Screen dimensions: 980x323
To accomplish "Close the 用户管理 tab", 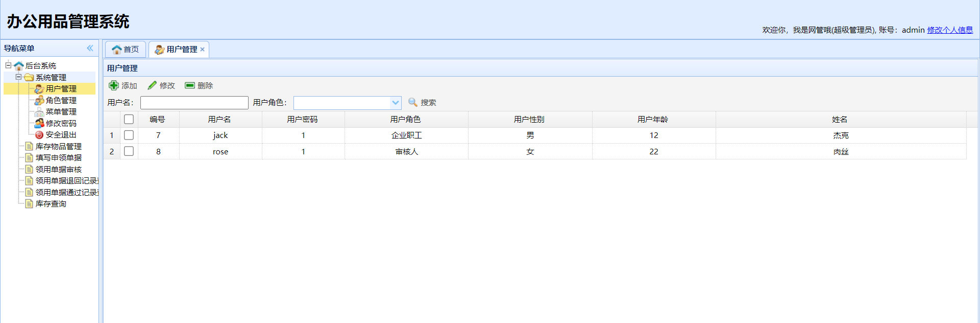I will (202, 50).
